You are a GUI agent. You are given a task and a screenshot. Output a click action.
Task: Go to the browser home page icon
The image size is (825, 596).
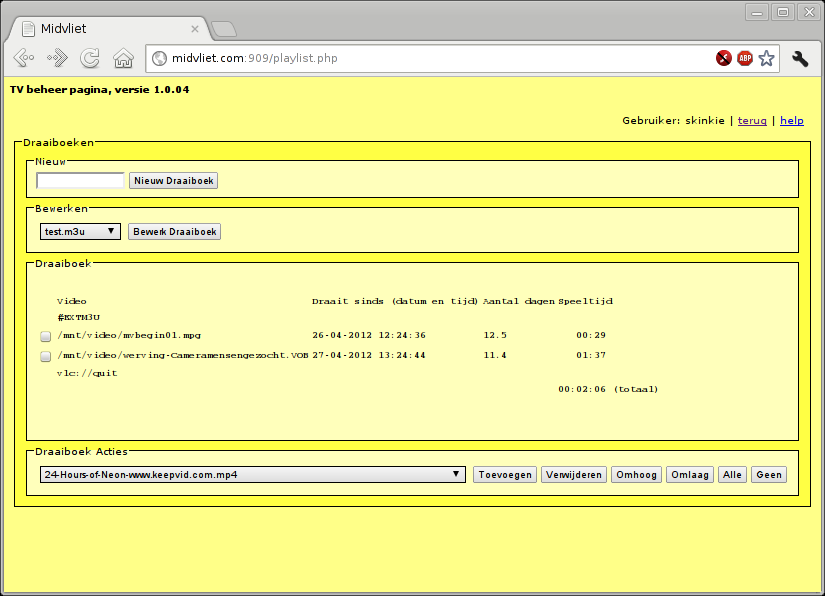pyautogui.click(x=123, y=58)
